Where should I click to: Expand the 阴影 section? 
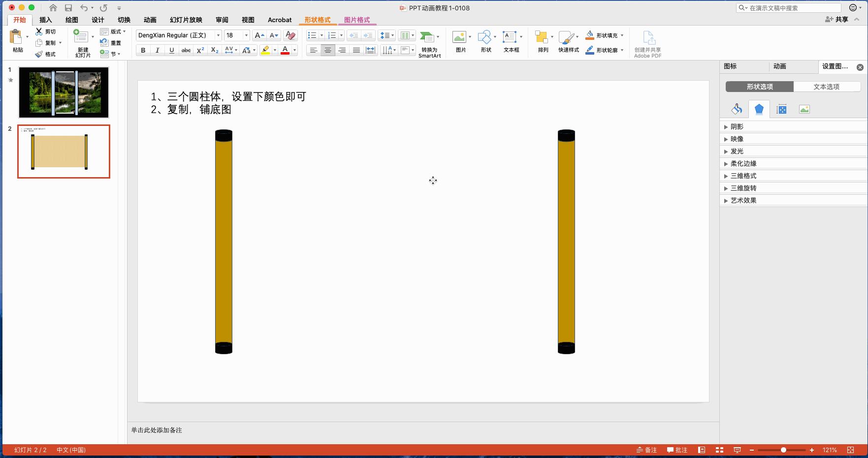click(x=736, y=126)
